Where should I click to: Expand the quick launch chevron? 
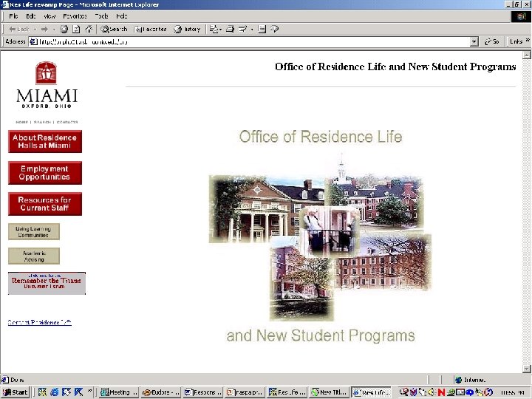click(89, 391)
